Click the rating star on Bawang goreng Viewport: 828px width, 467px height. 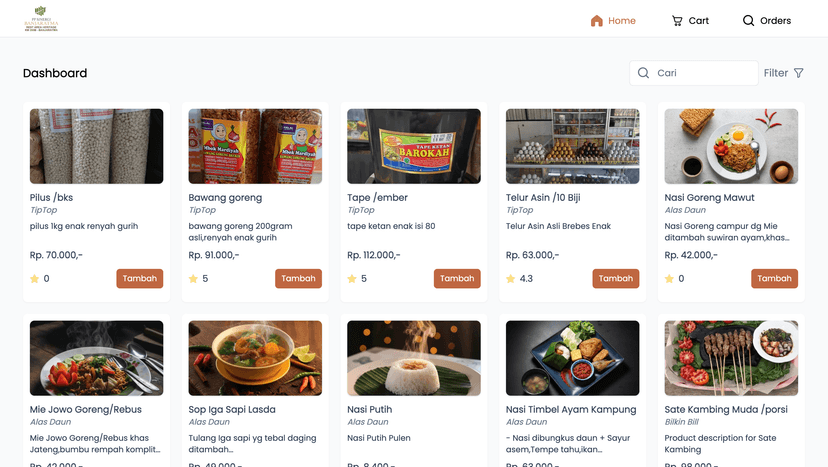tap(193, 279)
